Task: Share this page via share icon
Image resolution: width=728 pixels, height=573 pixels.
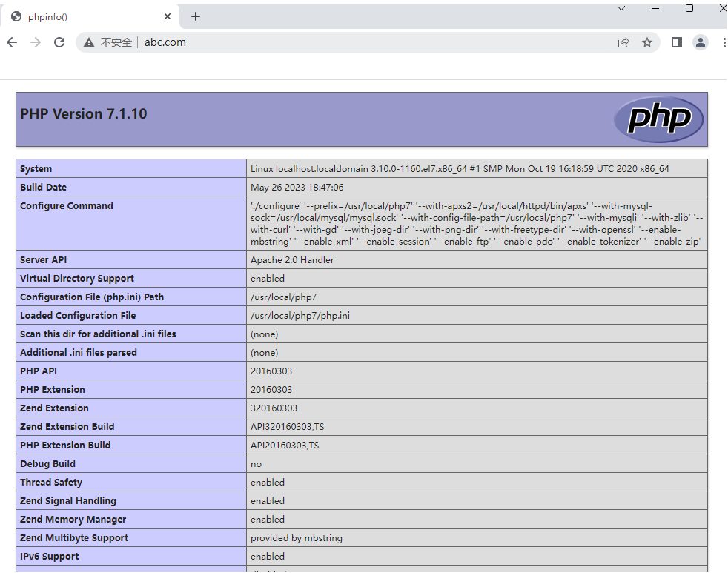Action: tap(623, 43)
